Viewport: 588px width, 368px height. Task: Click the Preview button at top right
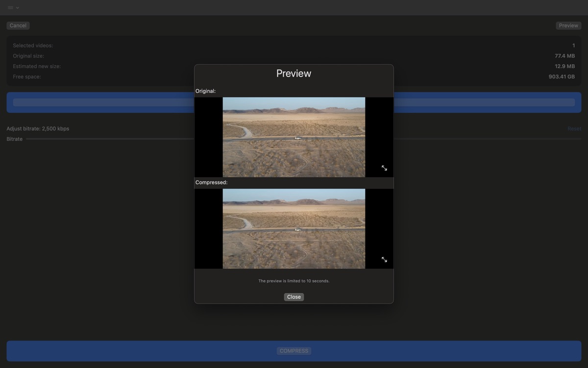pos(568,26)
